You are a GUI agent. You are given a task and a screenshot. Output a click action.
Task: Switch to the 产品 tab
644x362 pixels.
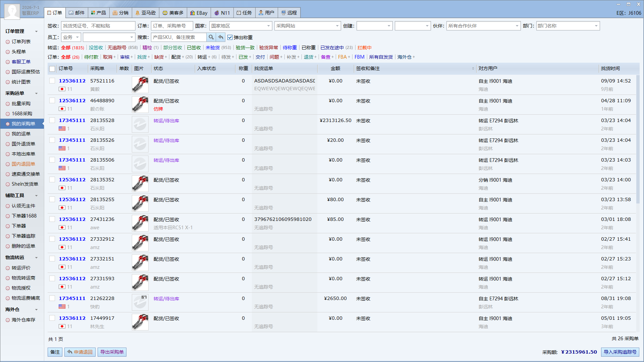(x=99, y=13)
